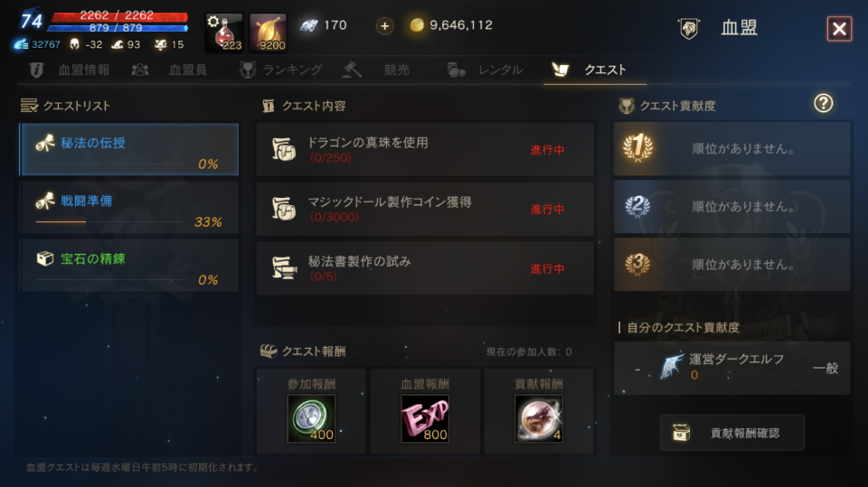
Task: Open the 秘法書製作の試み quest task row
Action: (x=425, y=267)
